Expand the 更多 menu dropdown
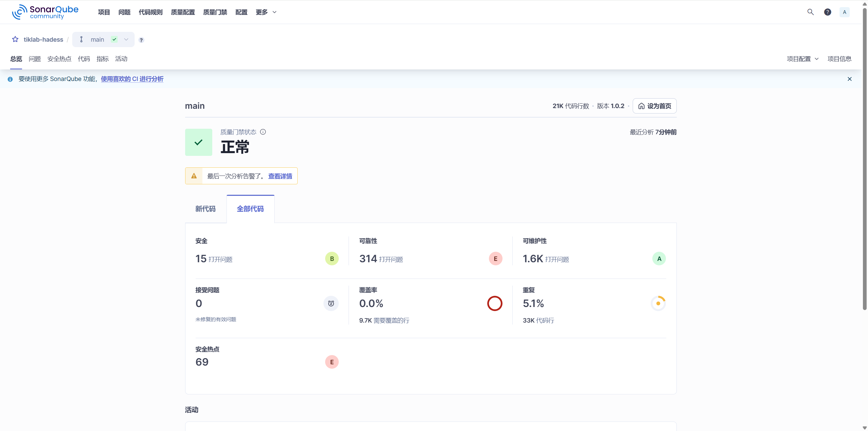The height and width of the screenshot is (431, 868). [x=266, y=12]
